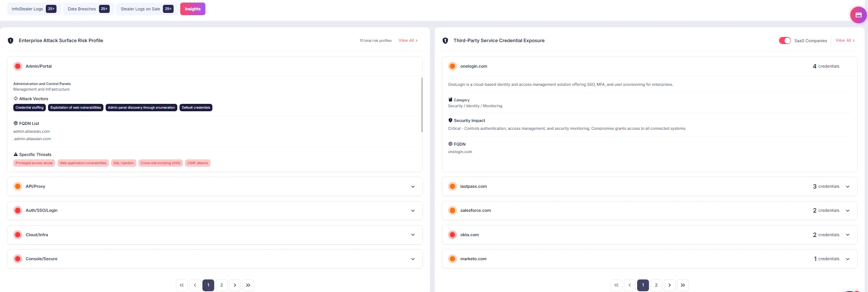
Task: Go to page 2 of risk profiles
Action: (x=222, y=285)
